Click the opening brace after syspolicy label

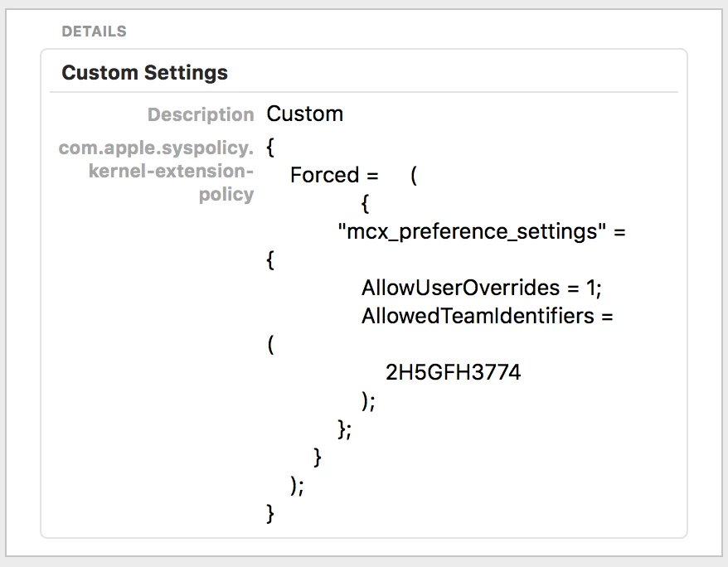(x=270, y=148)
